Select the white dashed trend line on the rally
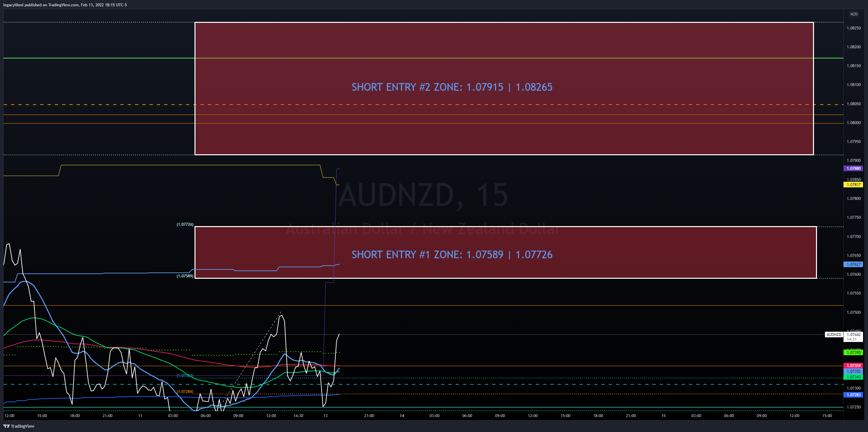This screenshot has height=432, width=868. [x=251, y=360]
